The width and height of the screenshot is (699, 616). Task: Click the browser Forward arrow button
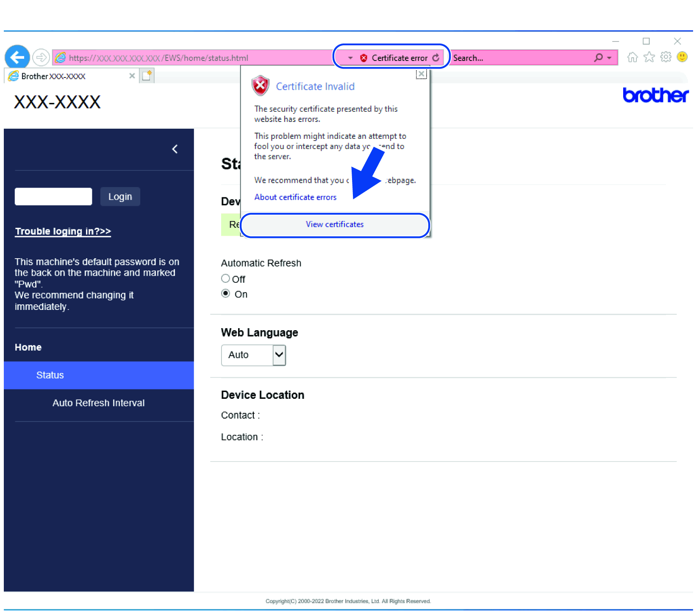click(41, 57)
